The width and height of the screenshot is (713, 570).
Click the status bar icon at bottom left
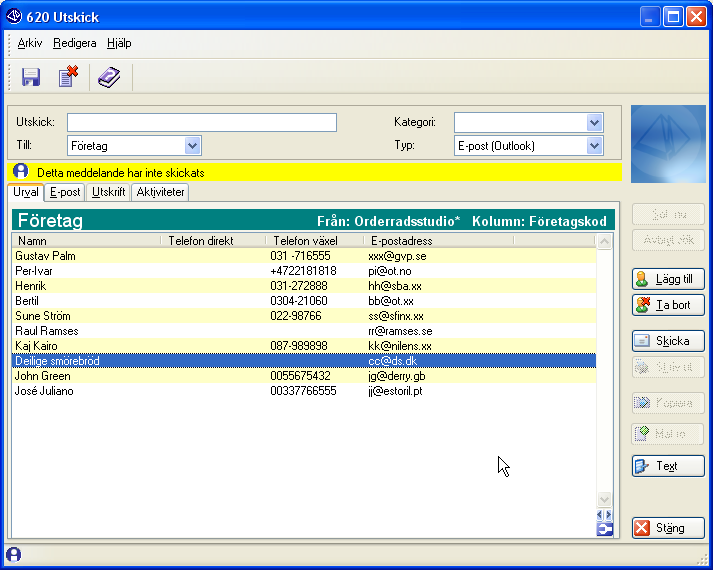point(14,555)
